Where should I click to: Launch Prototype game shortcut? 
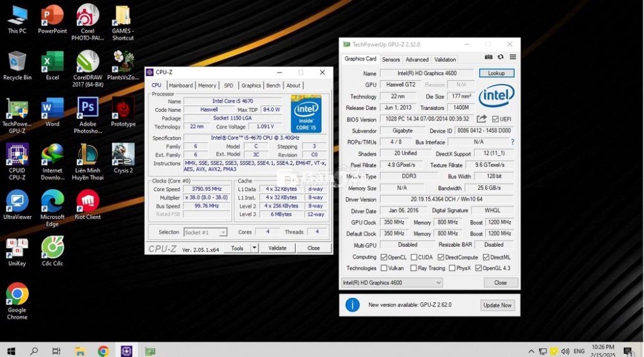pyautogui.click(x=123, y=113)
